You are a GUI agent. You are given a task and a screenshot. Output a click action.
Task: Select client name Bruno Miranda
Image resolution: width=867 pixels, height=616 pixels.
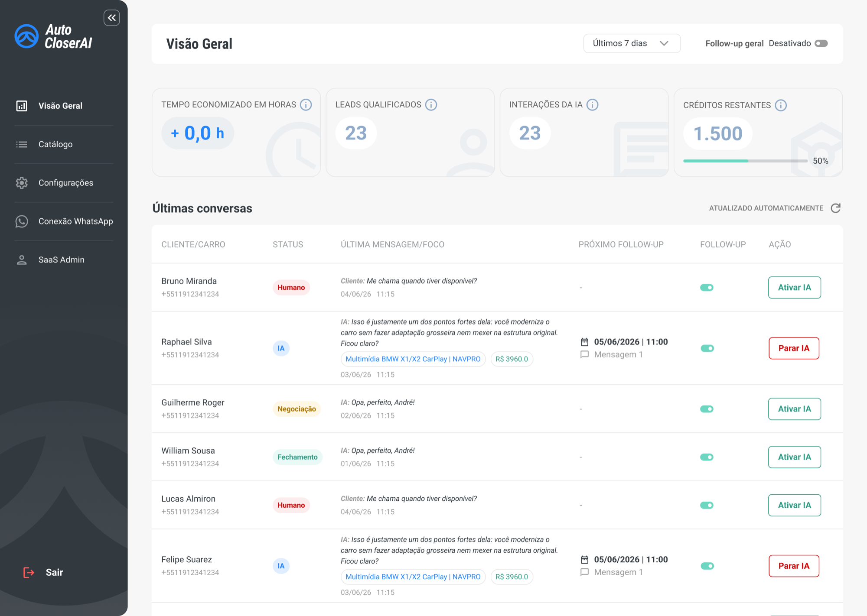click(189, 281)
